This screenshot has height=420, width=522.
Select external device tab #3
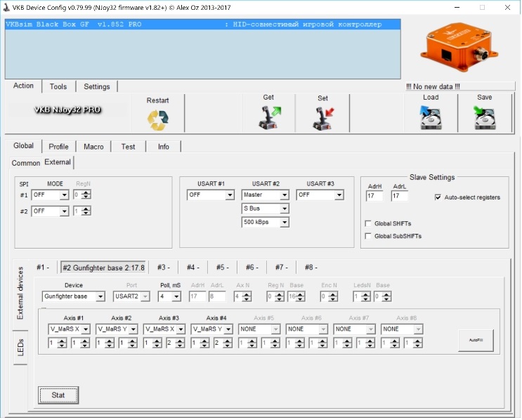coord(164,268)
